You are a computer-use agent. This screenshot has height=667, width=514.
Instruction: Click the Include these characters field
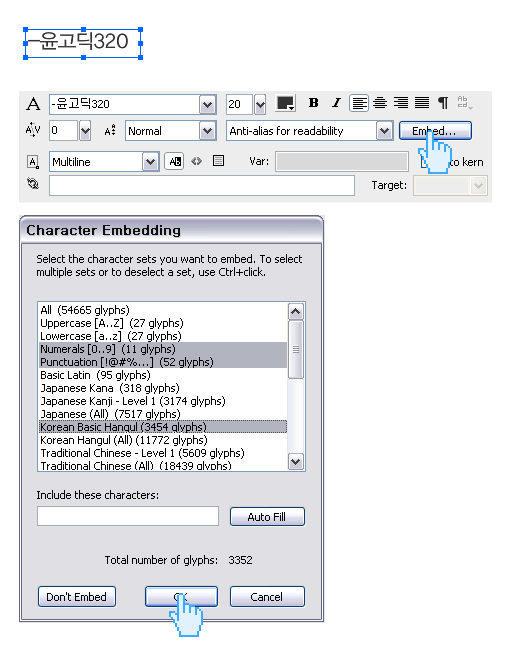pos(128,516)
